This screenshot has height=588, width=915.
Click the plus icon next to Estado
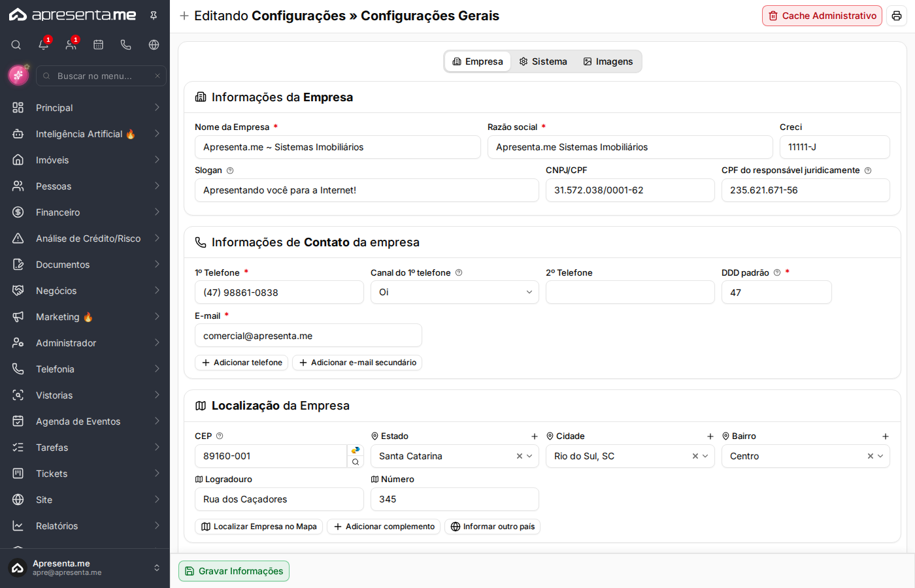click(535, 436)
